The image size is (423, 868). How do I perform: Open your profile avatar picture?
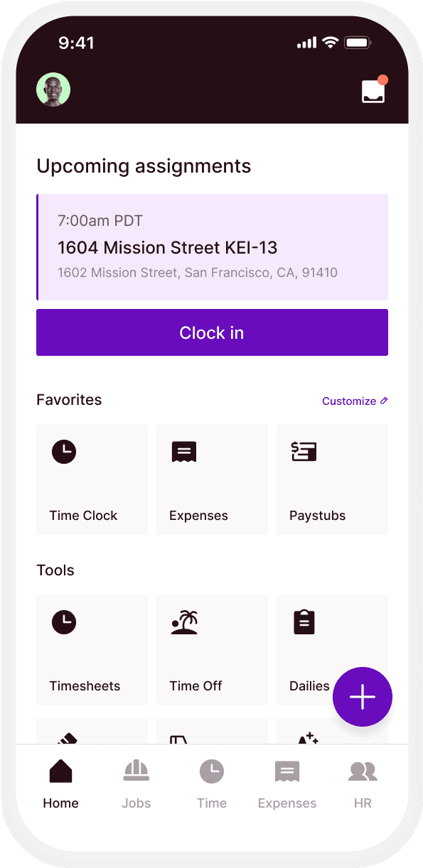[53, 89]
